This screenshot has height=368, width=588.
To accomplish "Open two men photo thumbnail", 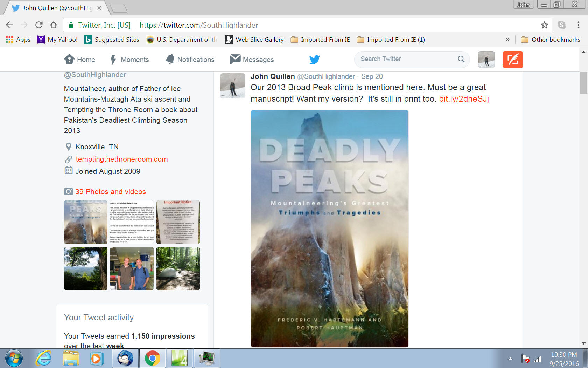I will click(132, 268).
